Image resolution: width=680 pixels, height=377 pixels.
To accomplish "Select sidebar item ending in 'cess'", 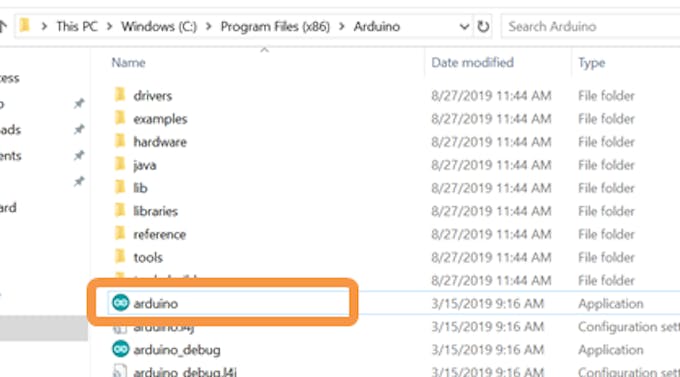I will tap(10, 78).
